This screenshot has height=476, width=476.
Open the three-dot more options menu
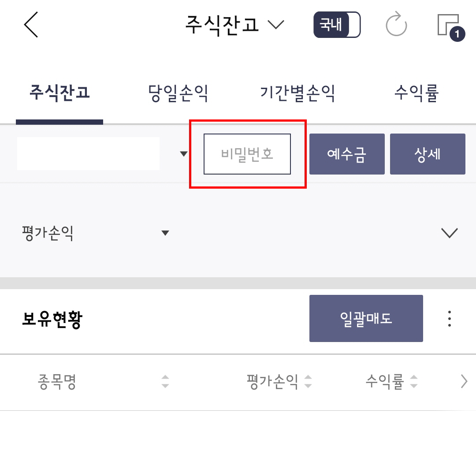pyautogui.click(x=449, y=319)
